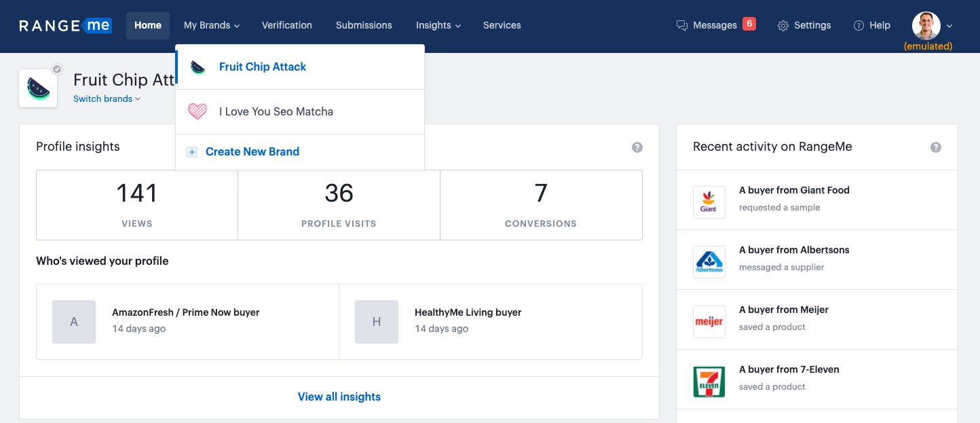Open Settings via the gear icon
This screenshot has width=980, height=423.
click(x=783, y=26)
